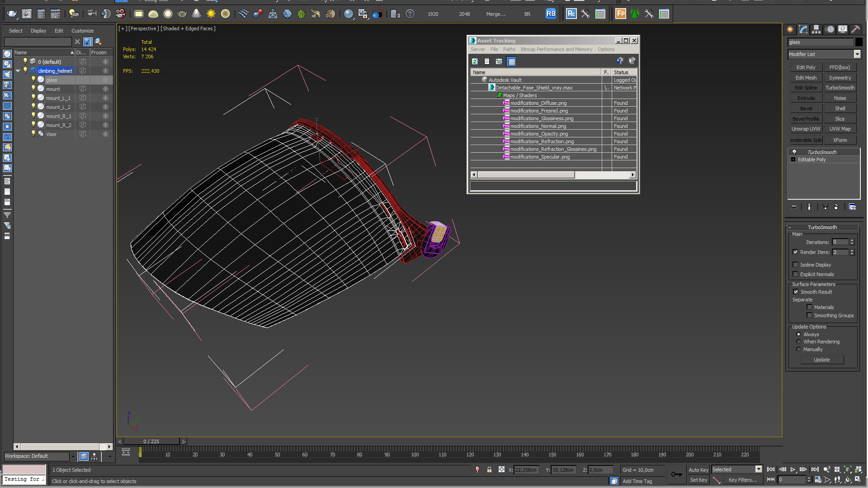Increase the Iterations spinner value
868x488 pixels.
click(852, 240)
